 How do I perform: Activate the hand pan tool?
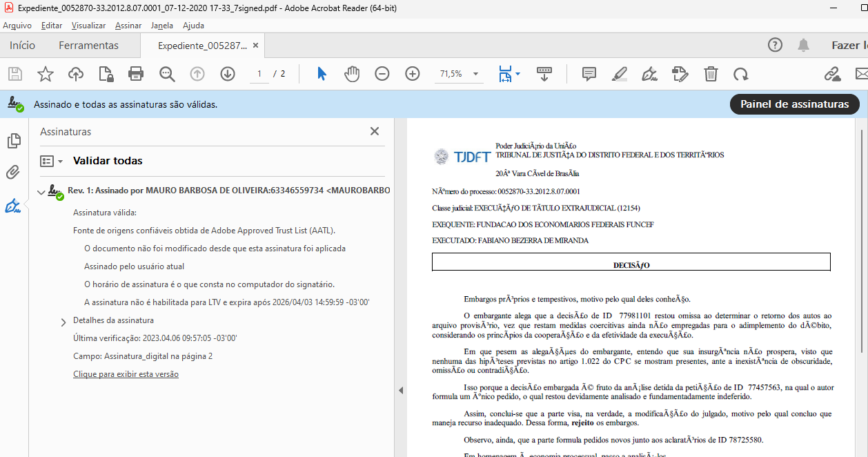(352, 74)
